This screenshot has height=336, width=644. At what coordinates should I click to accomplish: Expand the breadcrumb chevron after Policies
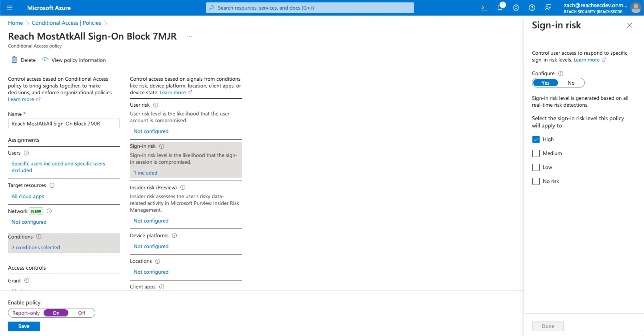tap(106, 23)
